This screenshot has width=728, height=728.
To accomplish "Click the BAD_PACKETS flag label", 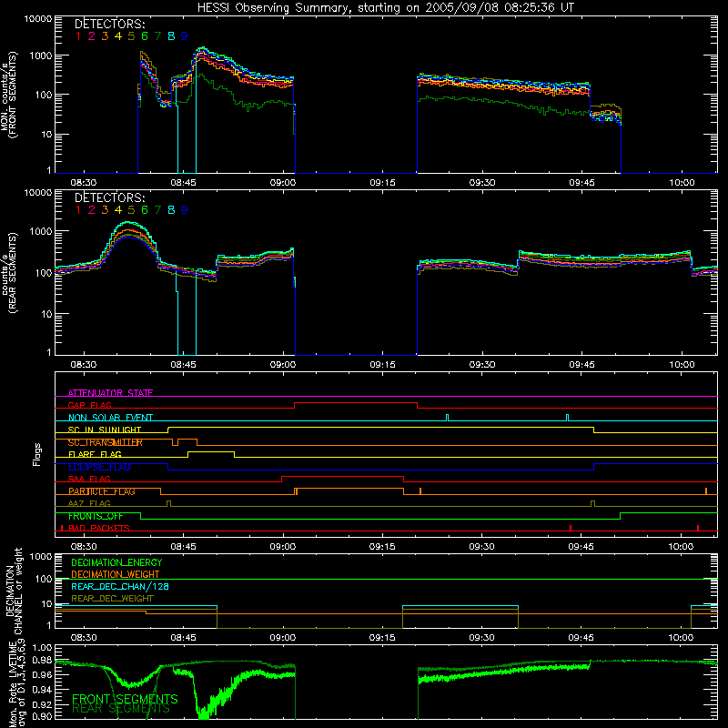I will [99, 529].
